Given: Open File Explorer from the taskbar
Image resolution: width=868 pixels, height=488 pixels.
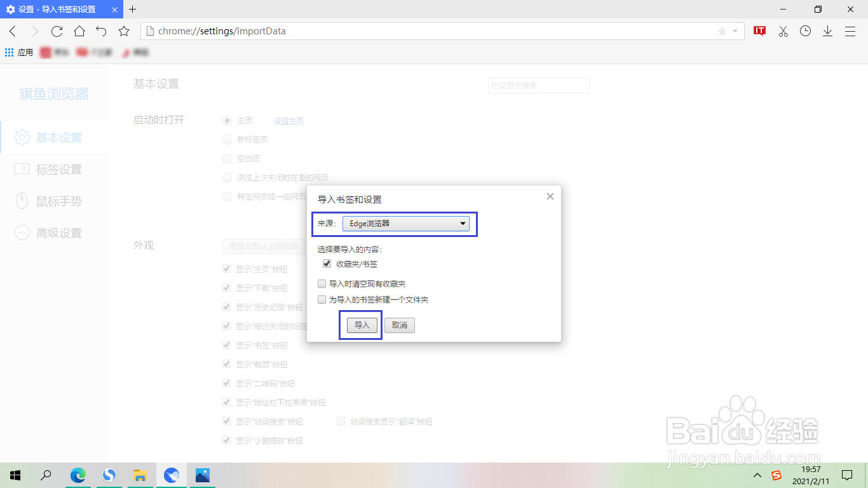Looking at the screenshot, I should (x=140, y=475).
